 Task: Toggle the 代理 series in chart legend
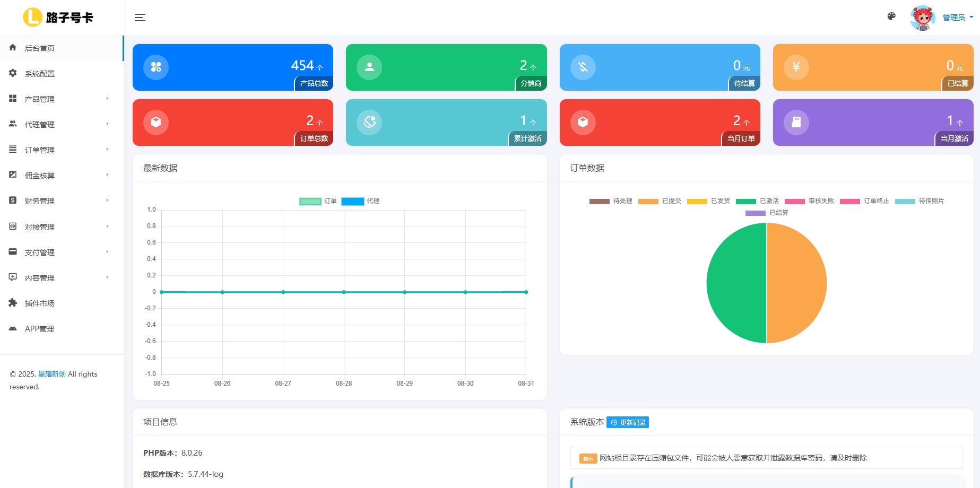point(360,201)
